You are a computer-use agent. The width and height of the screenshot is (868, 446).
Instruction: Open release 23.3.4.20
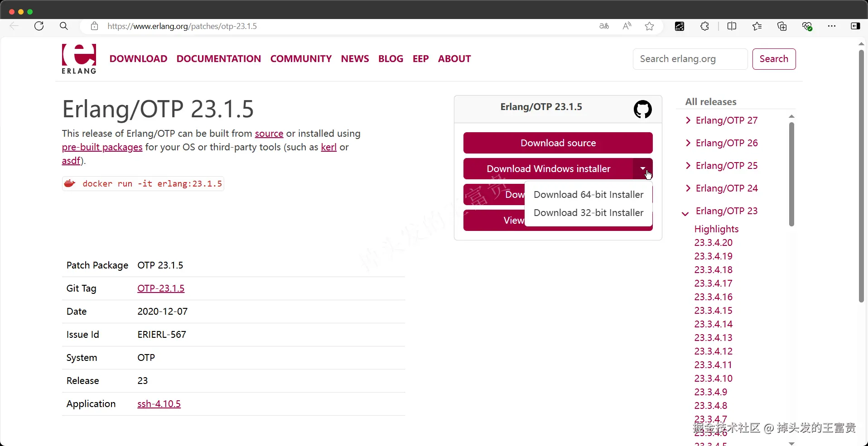coord(714,243)
